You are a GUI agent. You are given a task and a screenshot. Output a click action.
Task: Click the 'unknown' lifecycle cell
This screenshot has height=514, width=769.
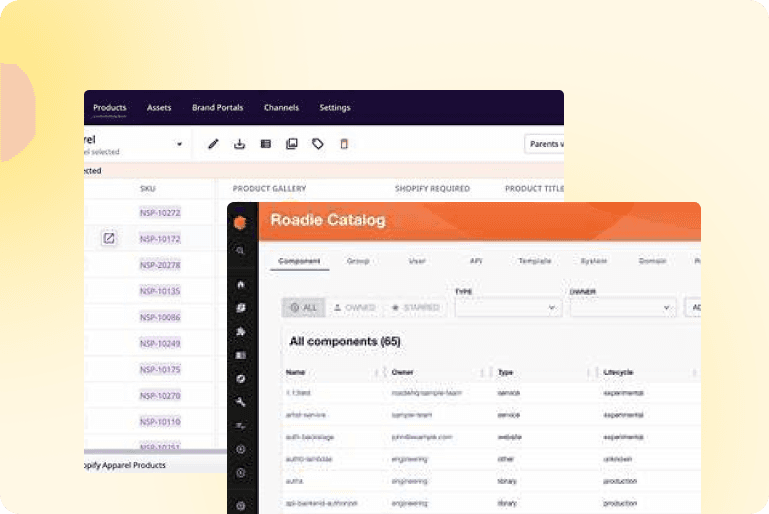617,459
